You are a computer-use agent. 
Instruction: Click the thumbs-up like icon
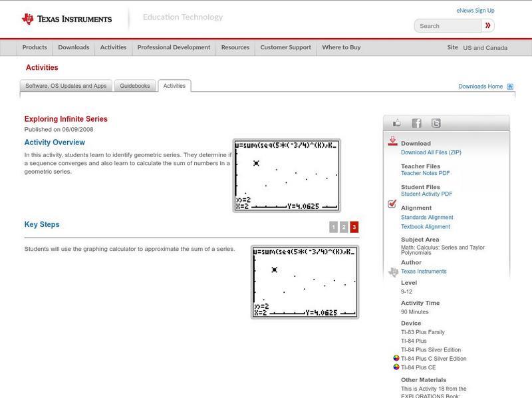(x=396, y=123)
